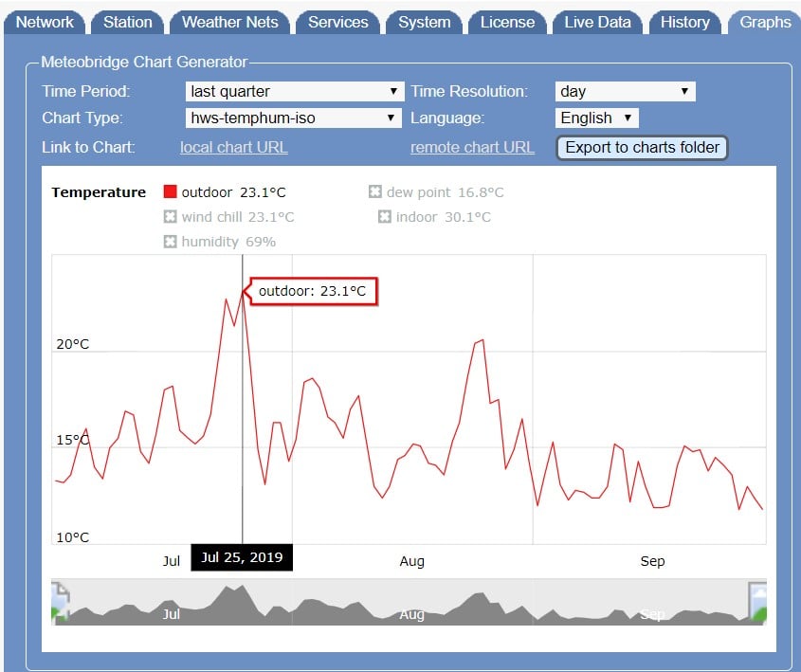Open the Chart Type dropdown
This screenshot has width=801, height=672.
coord(294,118)
